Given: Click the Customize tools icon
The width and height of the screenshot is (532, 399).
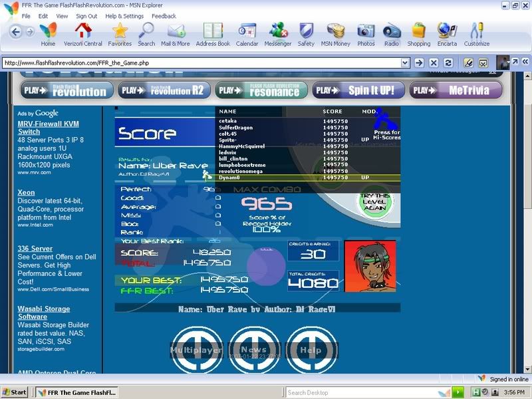Looking at the screenshot, I should coord(476,33).
